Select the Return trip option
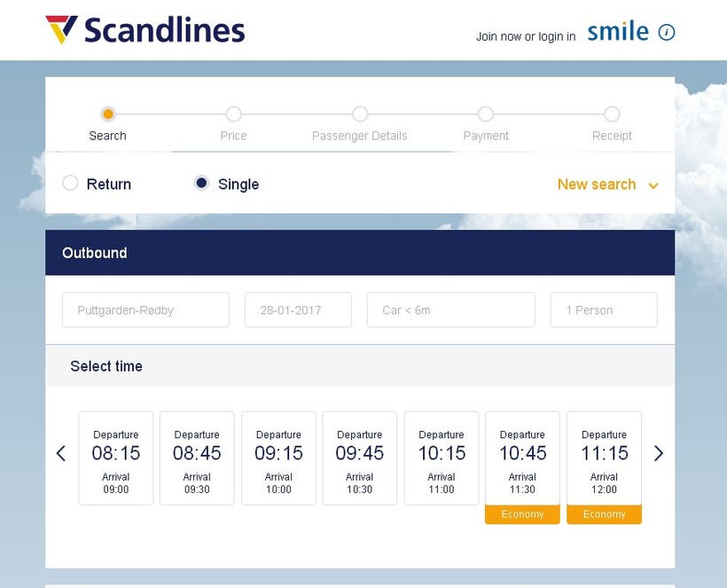 [71, 184]
